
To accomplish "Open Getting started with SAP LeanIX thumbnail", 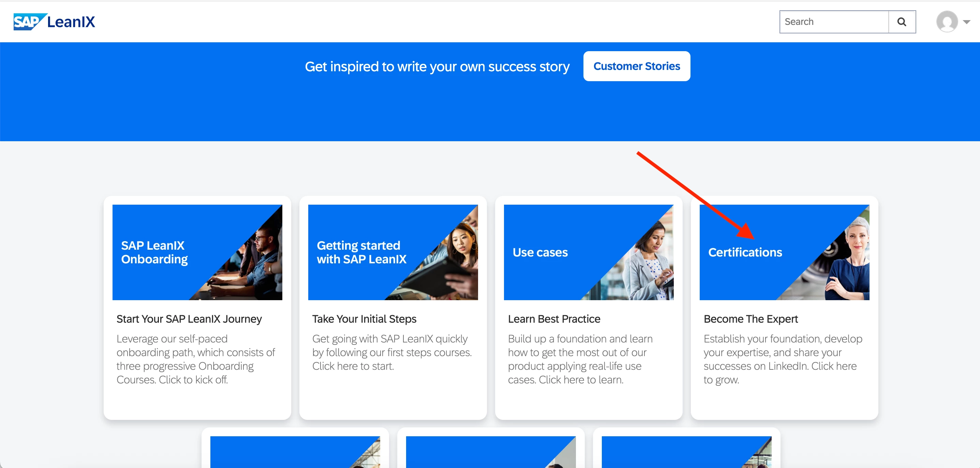I will (x=392, y=252).
